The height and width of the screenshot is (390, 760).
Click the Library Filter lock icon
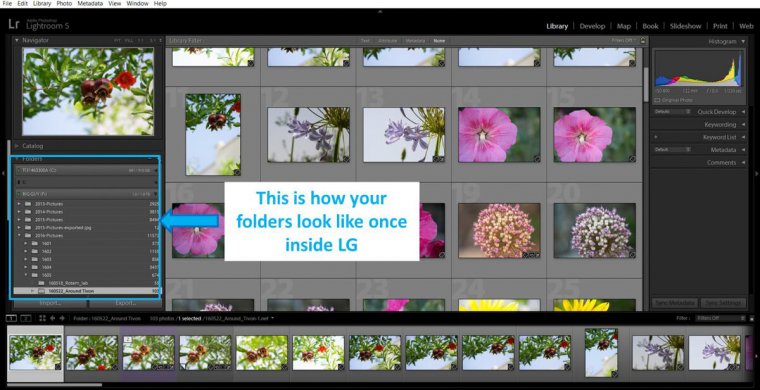pos(643,41)
